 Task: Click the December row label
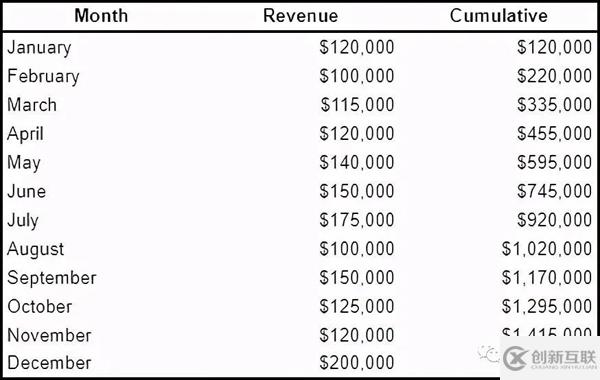click(49, 363)
